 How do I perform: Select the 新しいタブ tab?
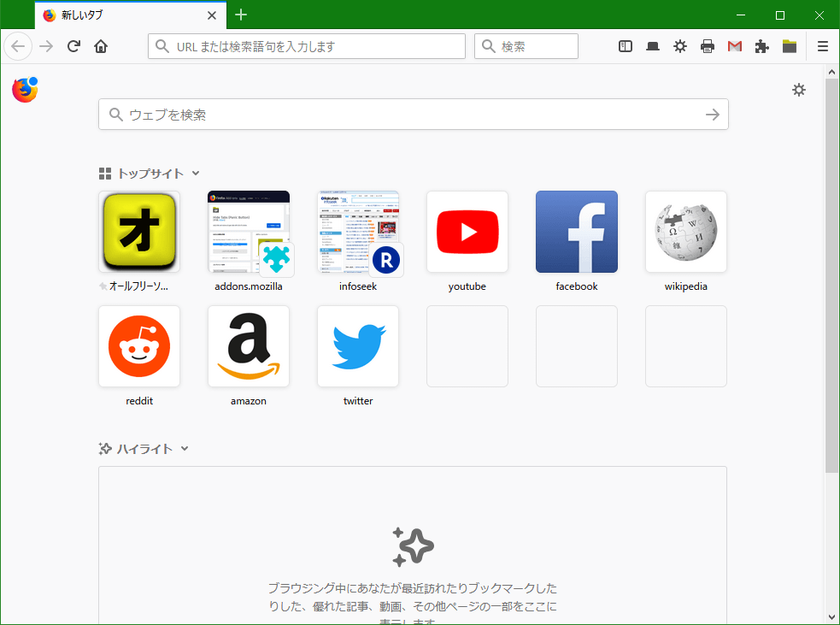[x=130, y=15]
